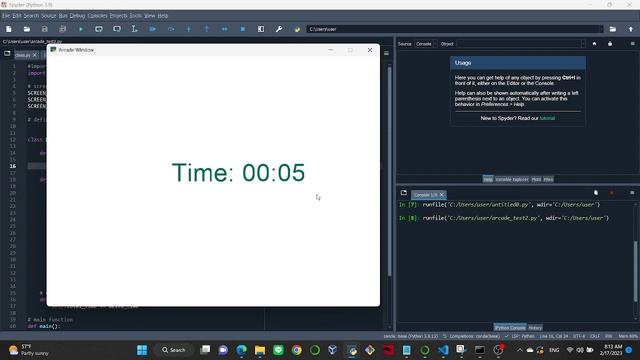Browse editor tabs icon
This screenshot has height=360, width=640.
pos(7,53)
